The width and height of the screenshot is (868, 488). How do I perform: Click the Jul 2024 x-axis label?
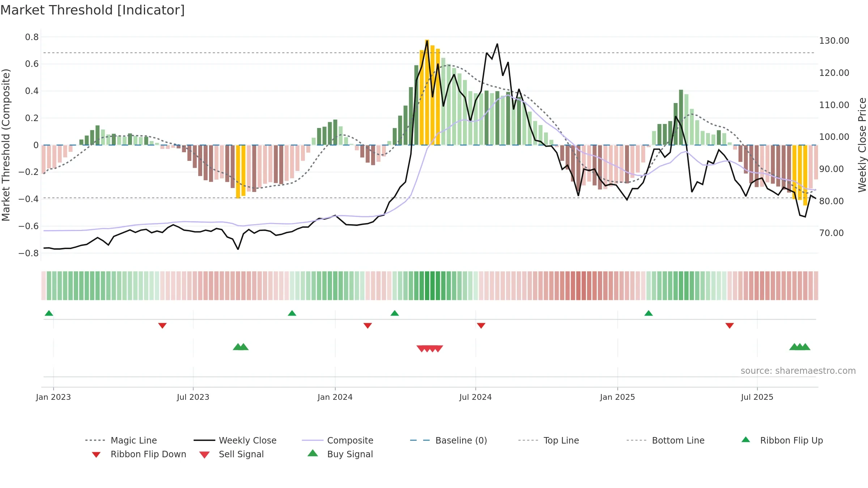476,397
